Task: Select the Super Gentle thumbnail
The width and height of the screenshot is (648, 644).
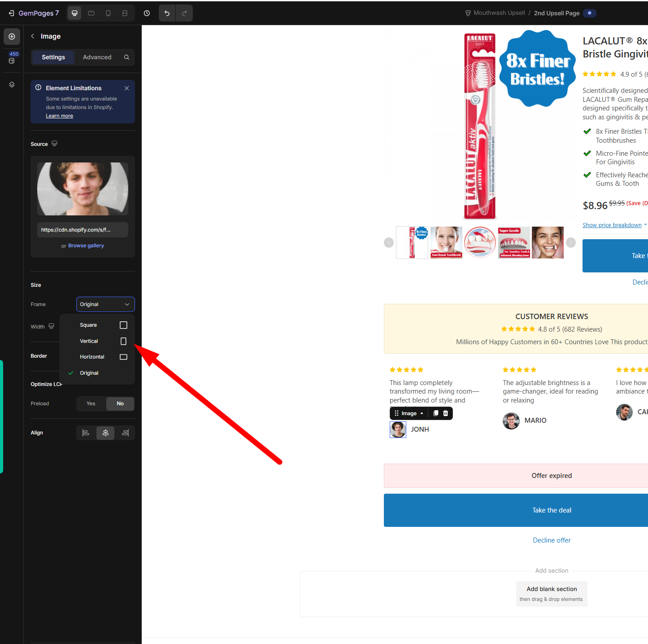Action: (x=514, y=242)
